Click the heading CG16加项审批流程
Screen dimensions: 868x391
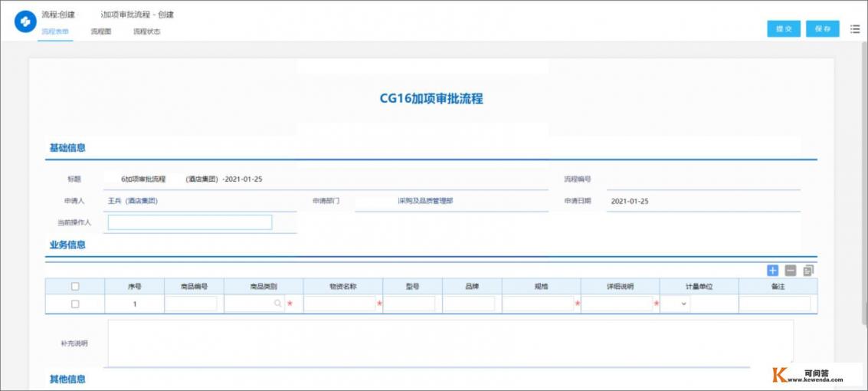(x=431, y=99)
